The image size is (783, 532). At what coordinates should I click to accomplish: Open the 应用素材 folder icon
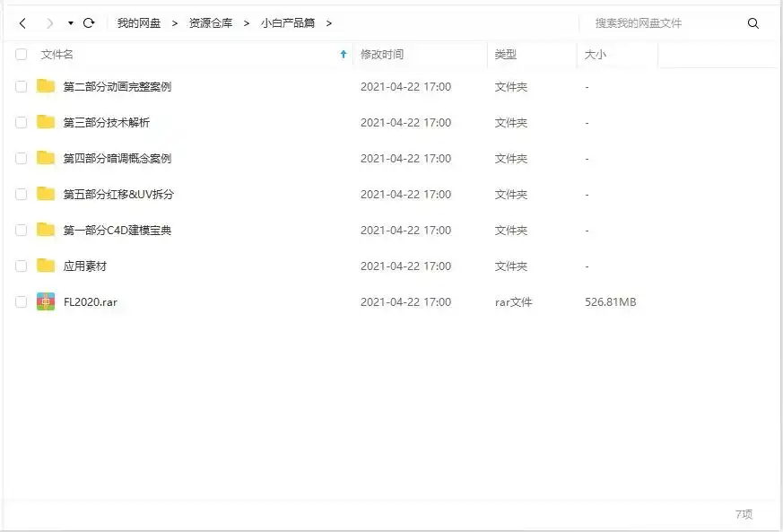click(x=44, y=266)
